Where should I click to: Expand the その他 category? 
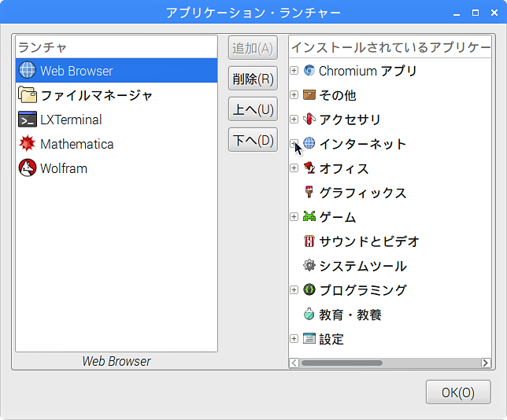[x=294, y=94]
